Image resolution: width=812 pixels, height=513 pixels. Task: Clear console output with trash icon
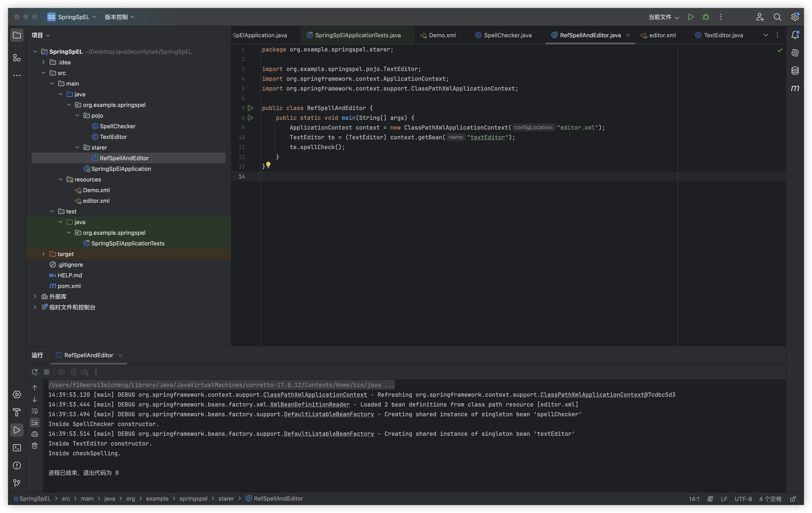[35, 446]
